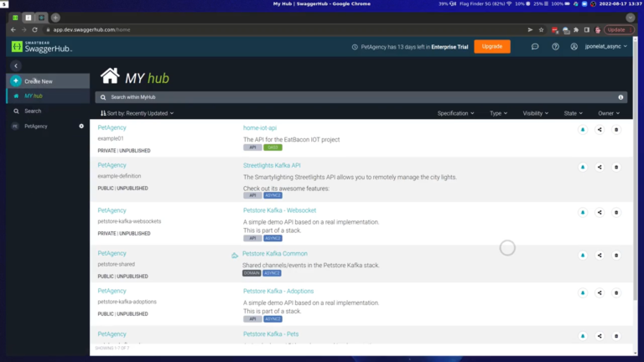Click the address bar URL
Image resolution: width=644 pixels, height=362 pixels.
(x=91, y=29)
